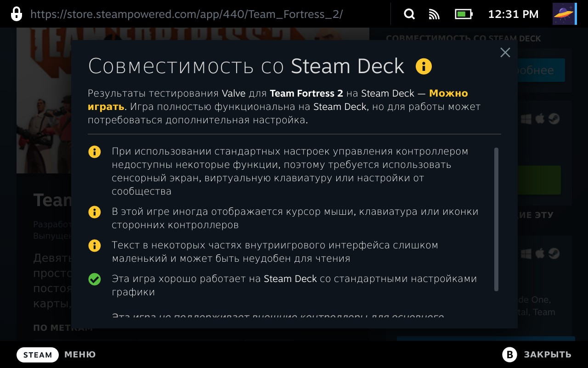Click text 'Эта игра хорошо работает на Steam Deck'

point(214,279)
